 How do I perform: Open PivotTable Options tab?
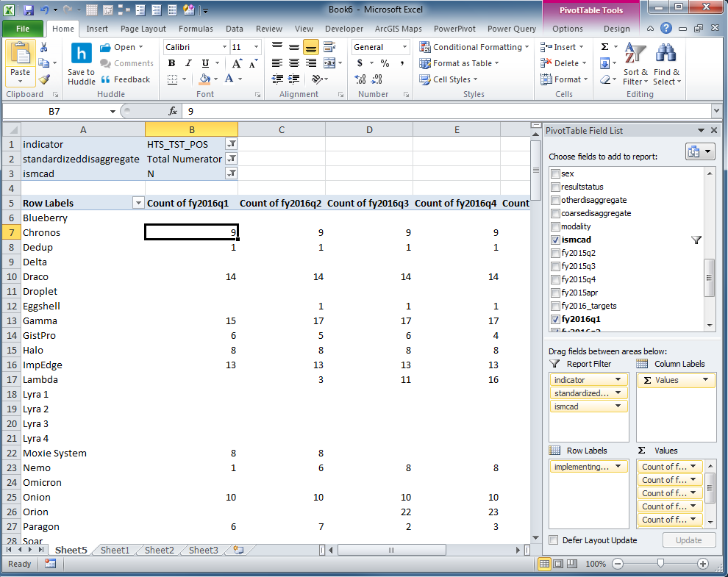coord(568,29)
